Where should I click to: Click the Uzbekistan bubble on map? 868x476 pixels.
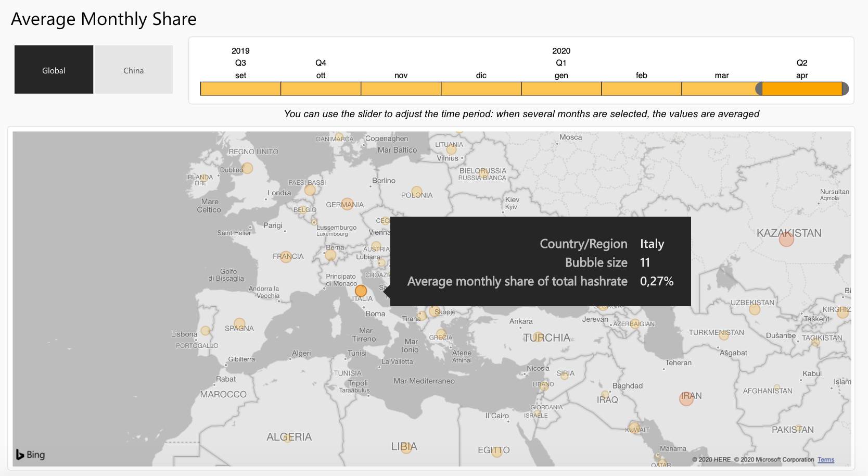pos(755,309)
